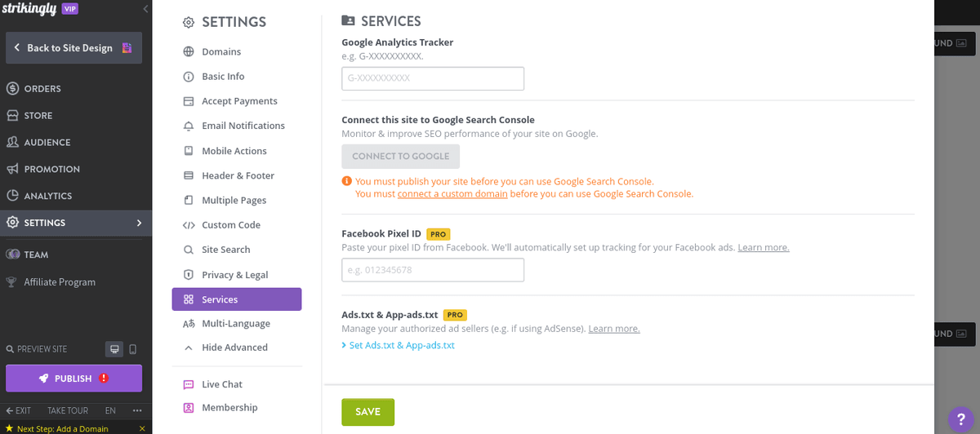
Task: Switch preview to mobile view
Action: [x=132, y=349]
